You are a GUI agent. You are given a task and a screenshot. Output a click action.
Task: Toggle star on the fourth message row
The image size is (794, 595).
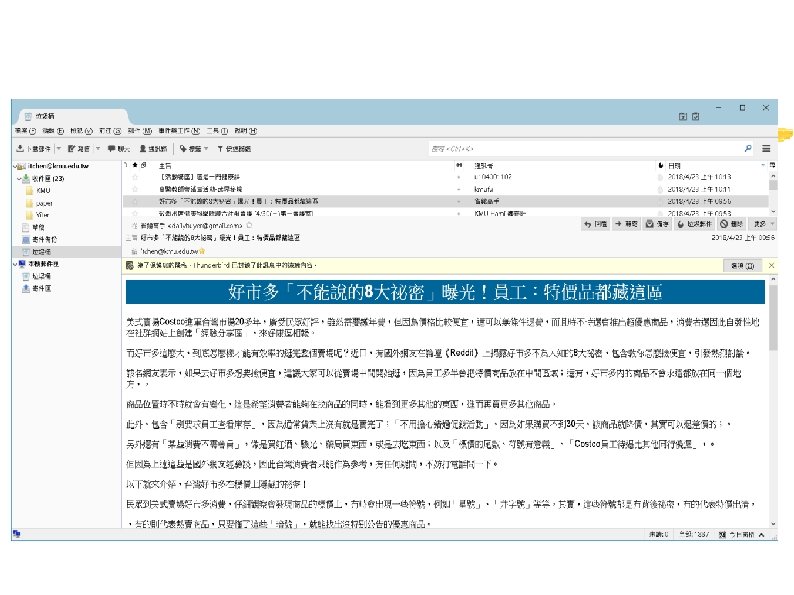point(135,213)
